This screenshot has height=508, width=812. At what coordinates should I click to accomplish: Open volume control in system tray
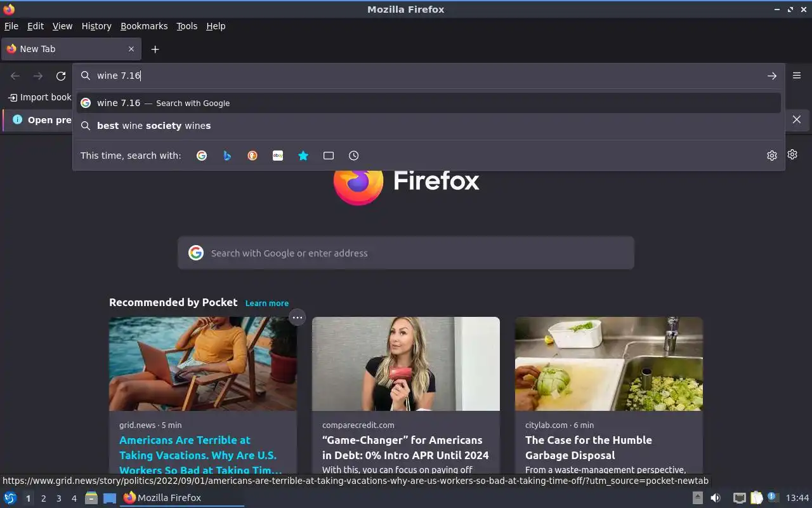coord(715,498)
